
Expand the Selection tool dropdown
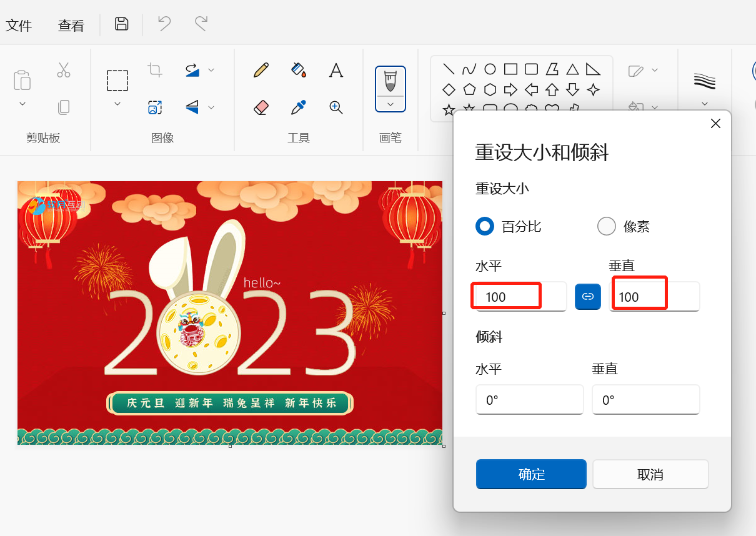[x=117, y=104]
